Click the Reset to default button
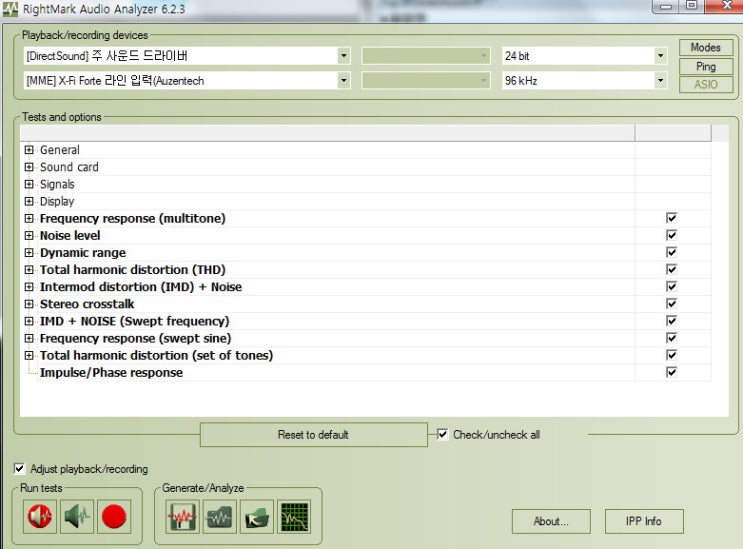Screen dimensions: 743x549 (x=313, y=434)
